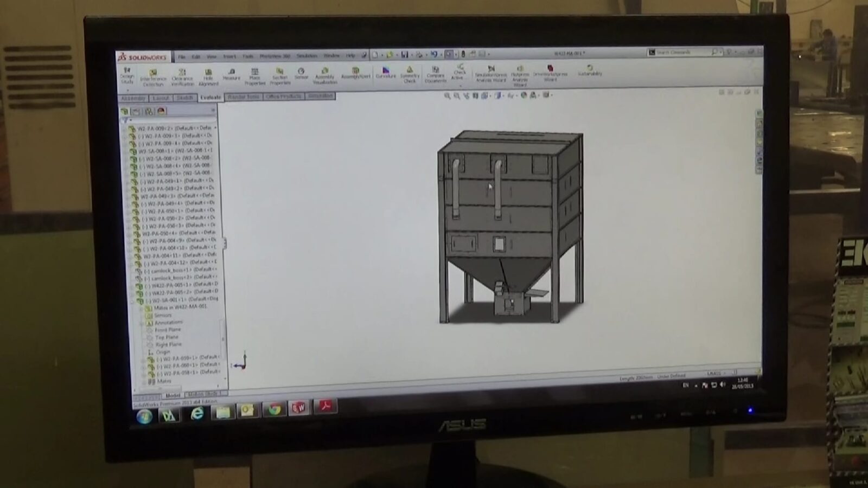This screenshot has height=488, width=868.
Task: Open the Sustainability tool
Action: [590, 70]
